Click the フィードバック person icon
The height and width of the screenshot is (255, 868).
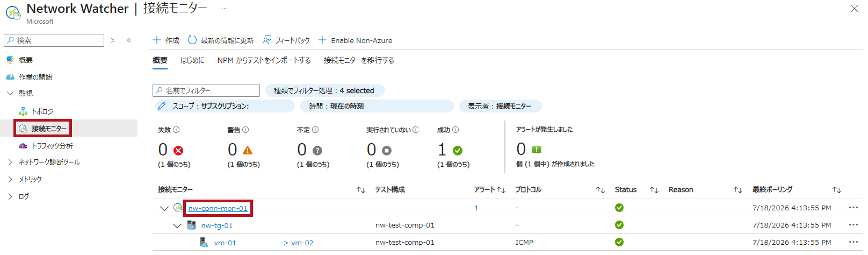pyautogui.click(x=267, y=40)
